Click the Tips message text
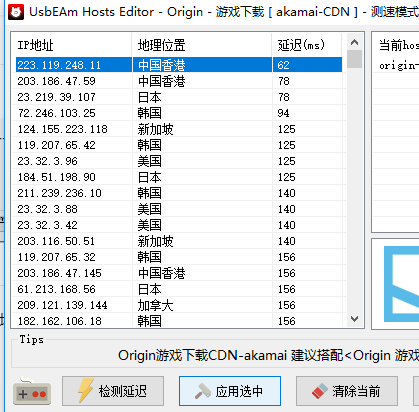Screen dimensions: 419x412 268,355
